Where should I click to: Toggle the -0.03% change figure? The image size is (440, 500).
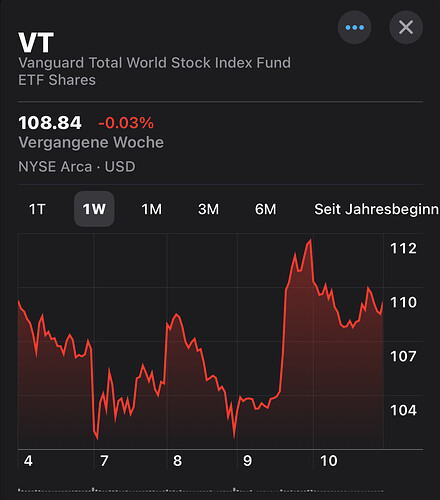126,123
